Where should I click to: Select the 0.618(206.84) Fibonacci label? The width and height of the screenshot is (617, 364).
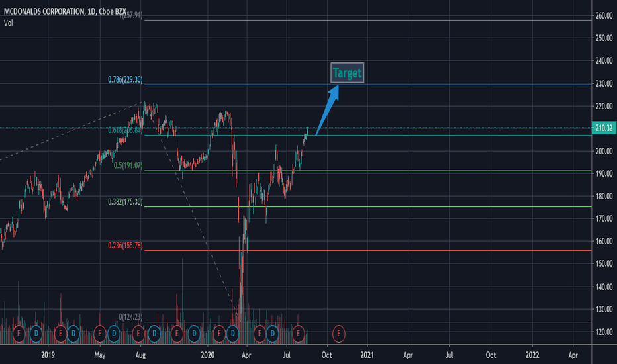pyautogui.click(x=125, y=130)
